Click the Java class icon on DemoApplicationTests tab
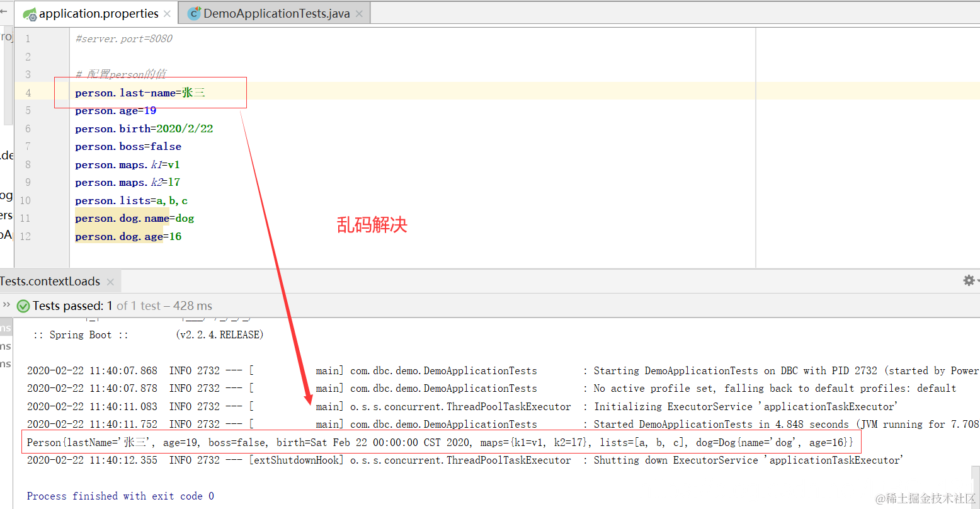This screenshot has width=980, height=509. pyautogui.click(x=195, y=14)
